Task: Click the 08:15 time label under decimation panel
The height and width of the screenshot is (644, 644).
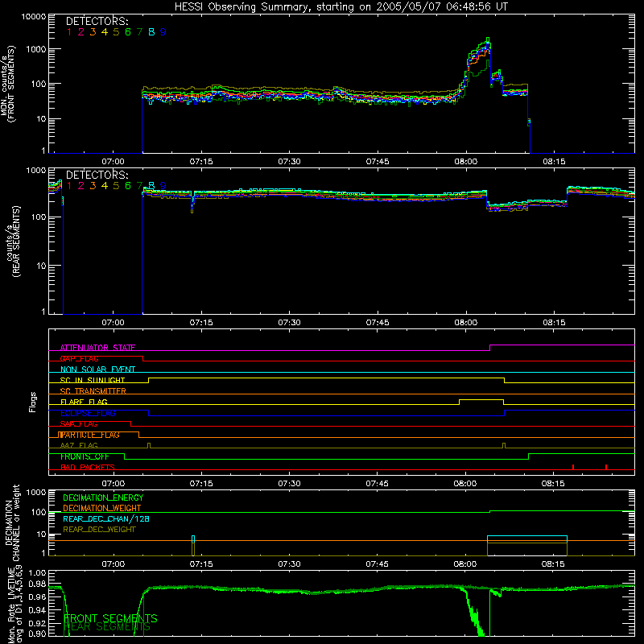Action: pos(553,564)
